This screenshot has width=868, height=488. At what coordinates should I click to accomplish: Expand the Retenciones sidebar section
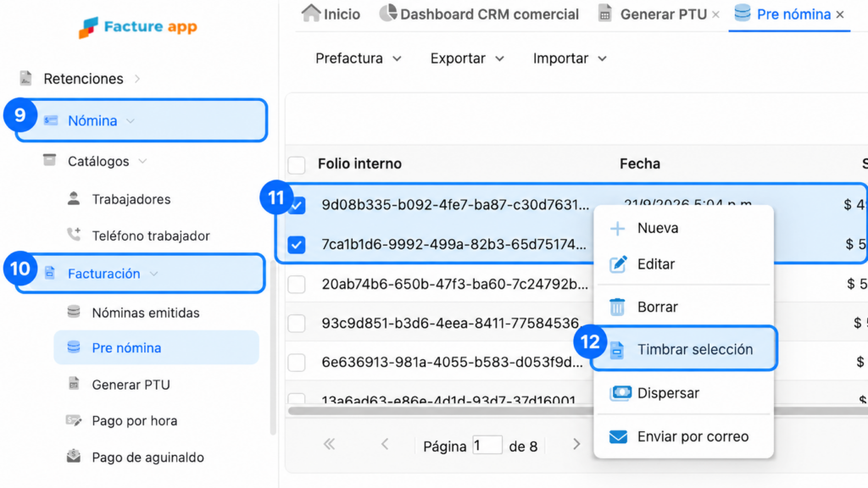tap(137, 79)
